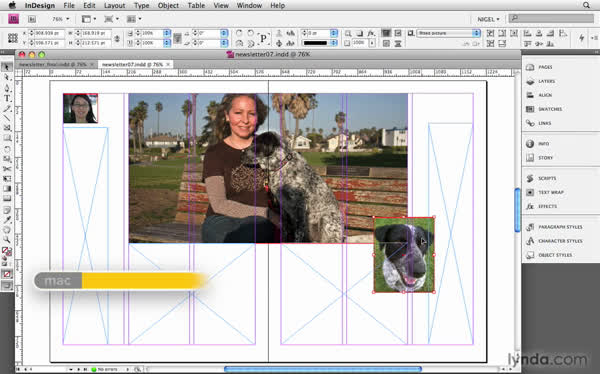The image size is (600, 374).
Task: Expand the object style dropdown in control bar
Action: tap(476, 33)
